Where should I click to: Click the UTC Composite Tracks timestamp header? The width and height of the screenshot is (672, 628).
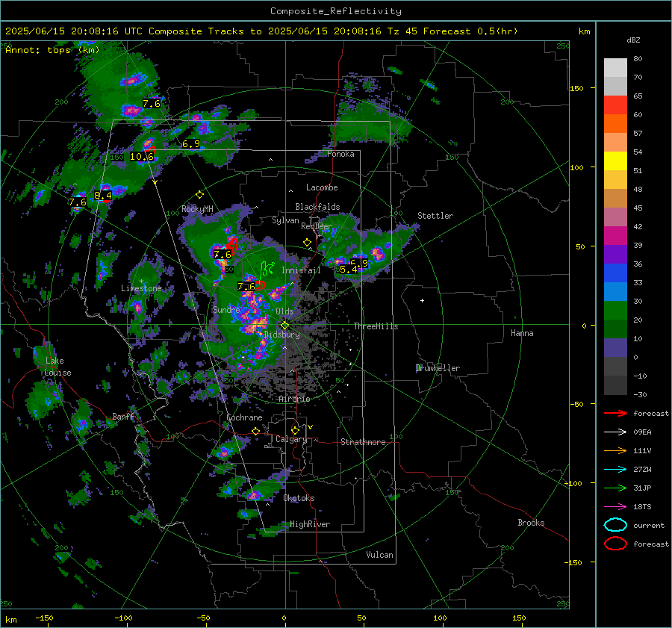(261, 31)
